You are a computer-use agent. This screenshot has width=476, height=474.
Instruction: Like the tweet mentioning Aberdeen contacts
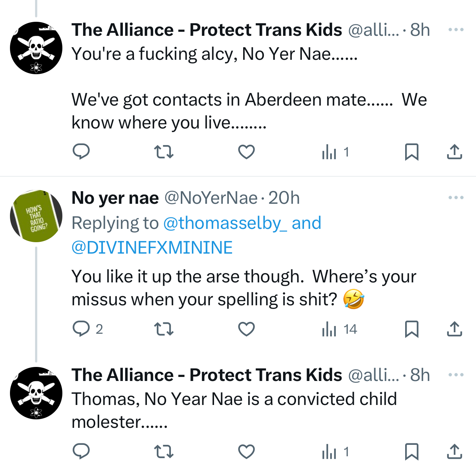246,152
